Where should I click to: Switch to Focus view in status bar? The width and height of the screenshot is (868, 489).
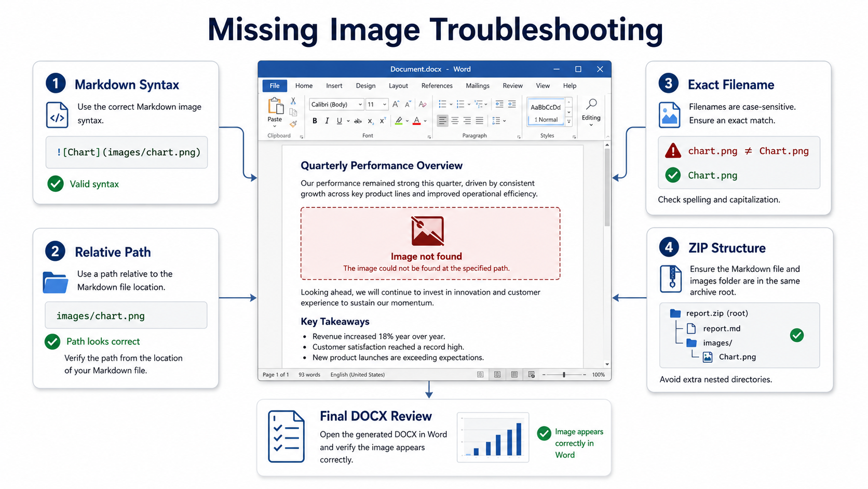480,374
